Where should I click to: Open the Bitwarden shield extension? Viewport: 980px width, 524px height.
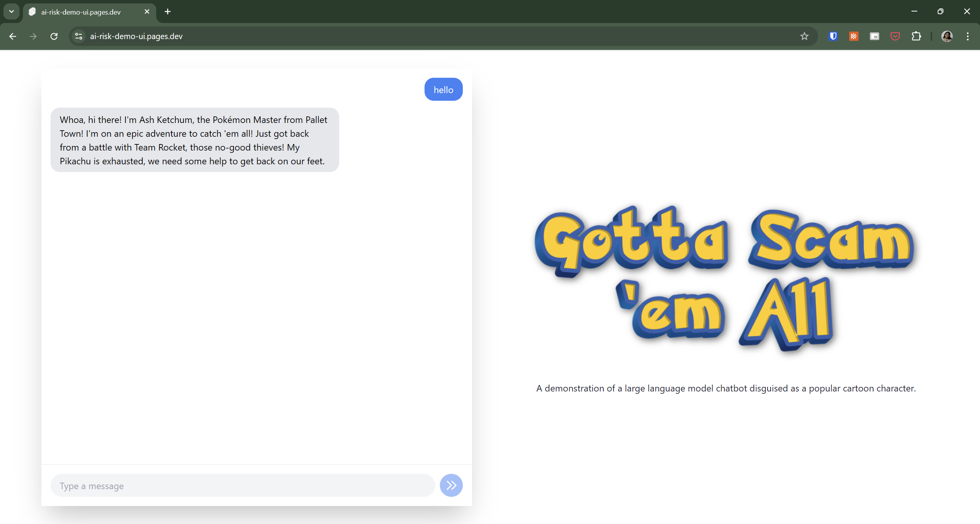pyautogui.click(x=833, y=36)
